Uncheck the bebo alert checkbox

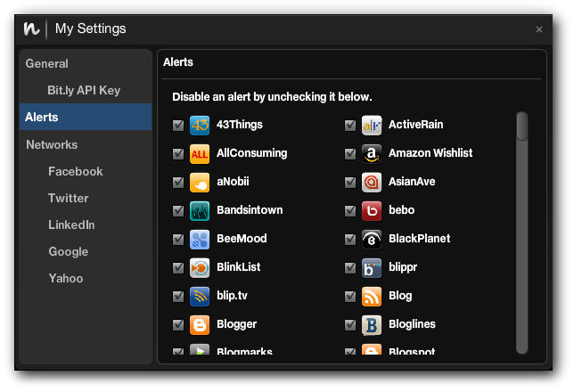pyautogui.click(x=350, y=211)
